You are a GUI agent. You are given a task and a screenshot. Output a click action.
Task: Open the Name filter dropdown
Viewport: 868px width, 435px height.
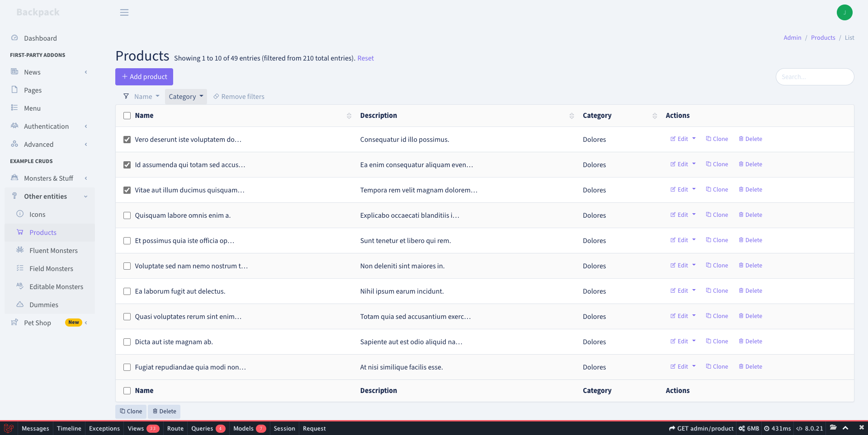tap(146, 97)
